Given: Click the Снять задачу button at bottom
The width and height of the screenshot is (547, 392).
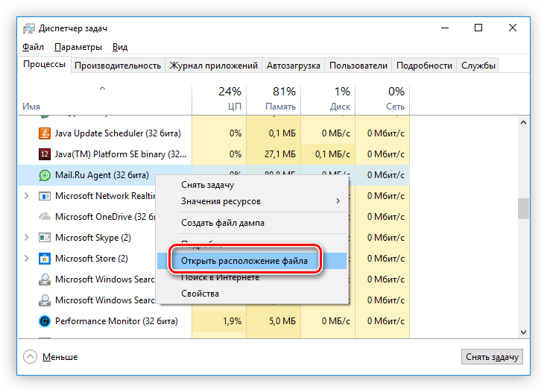Looking at the screenshot, I should (492, 357).
